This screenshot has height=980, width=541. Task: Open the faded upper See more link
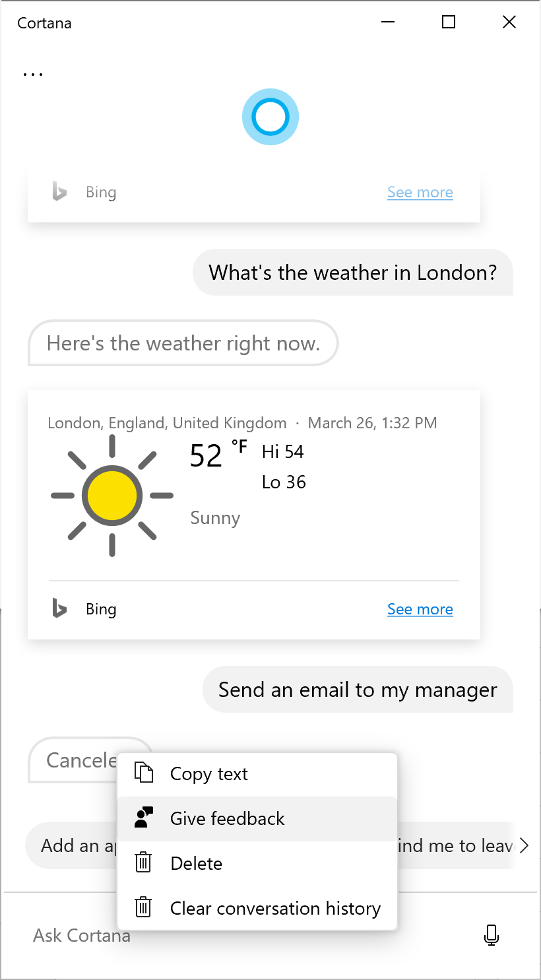point(420,192)
